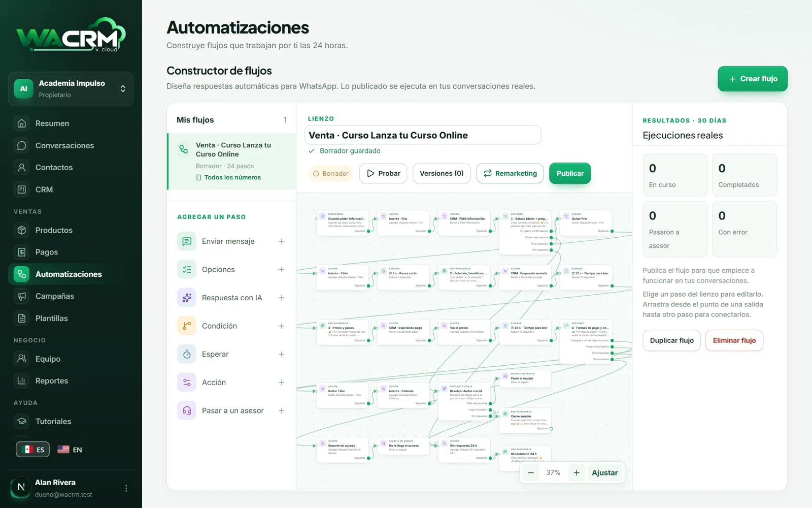The height and width of the screenshot is (508, 812).
Task: Zoom in the canvas with plus
Action: tap(577, 472)
